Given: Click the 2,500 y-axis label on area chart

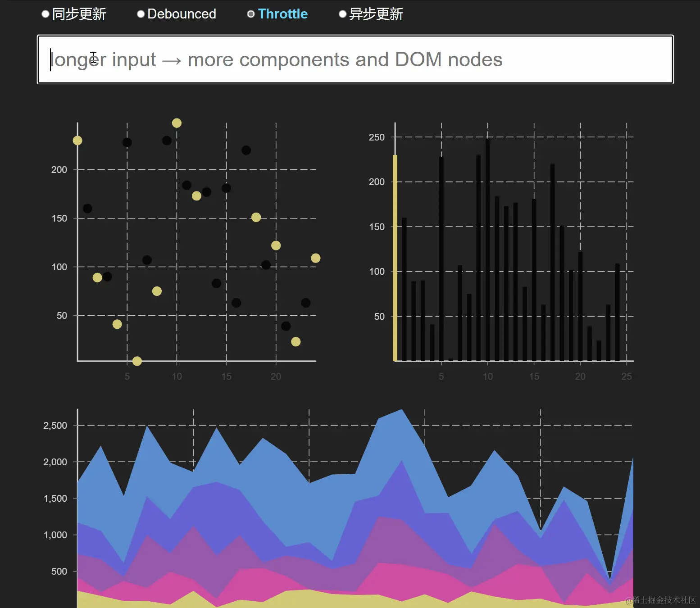Looking at the screenshot, I should 55,425.
